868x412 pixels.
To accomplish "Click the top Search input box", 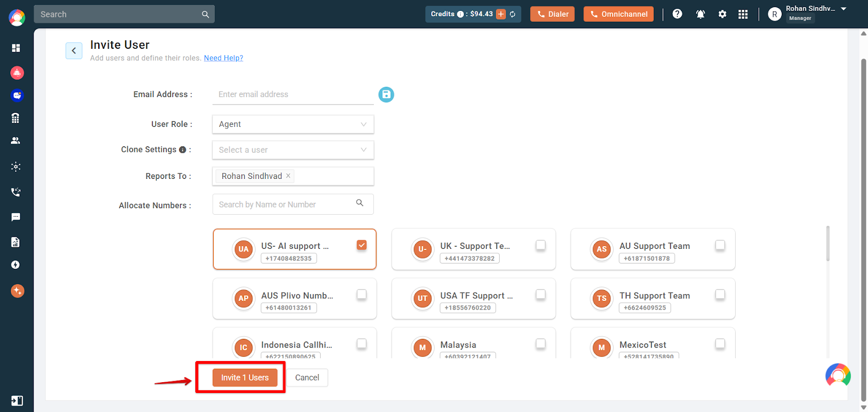I will [x=124, y=15].
